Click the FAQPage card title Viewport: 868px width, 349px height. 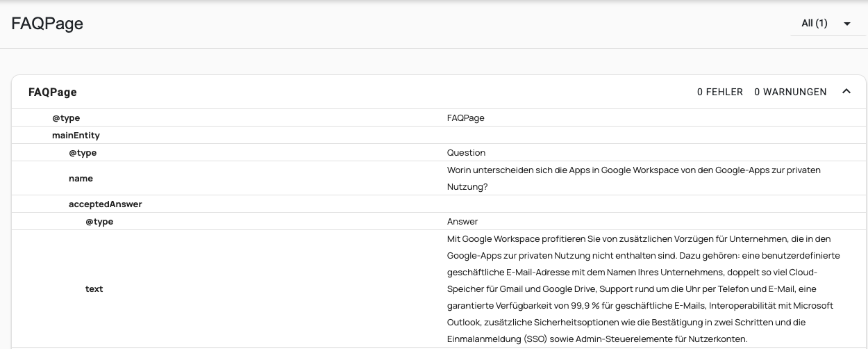tap(53, 92)
